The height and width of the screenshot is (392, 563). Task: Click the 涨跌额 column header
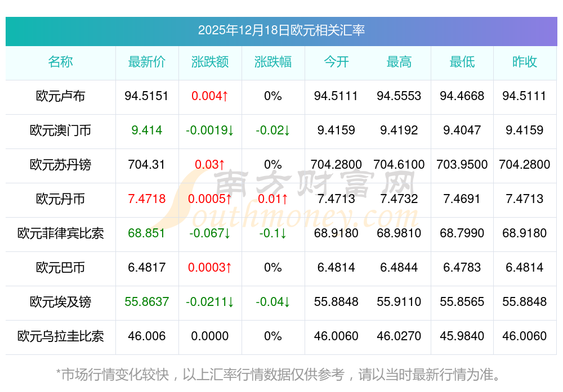[210, 62]
